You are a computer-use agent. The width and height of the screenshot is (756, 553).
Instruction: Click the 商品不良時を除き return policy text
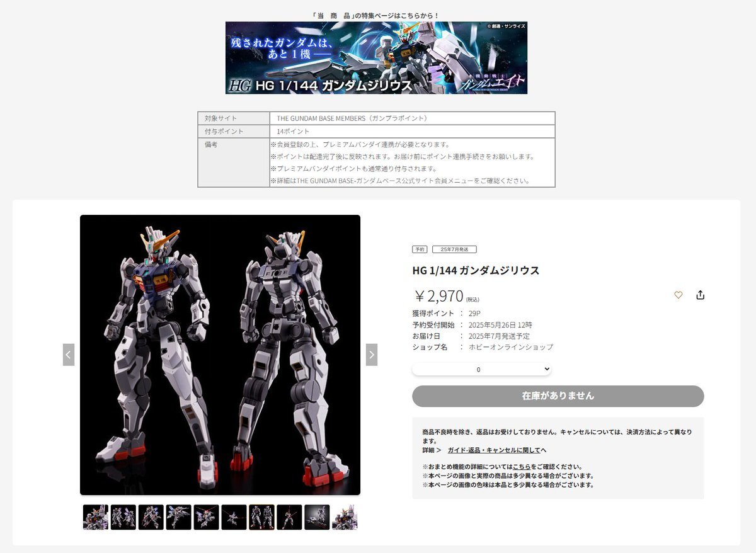557,436
